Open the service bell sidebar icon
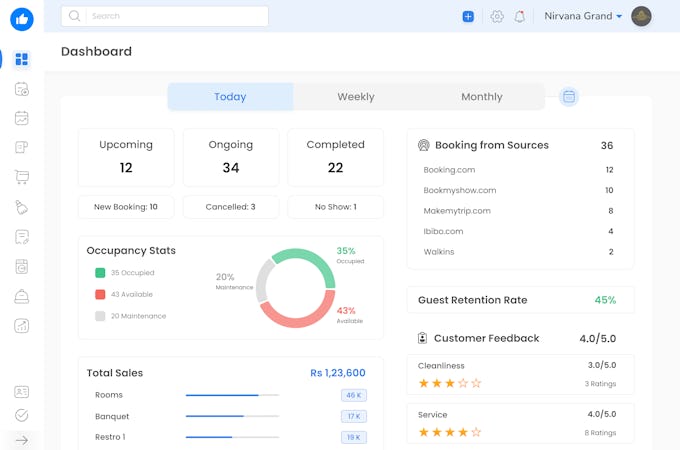 [22, 296]
